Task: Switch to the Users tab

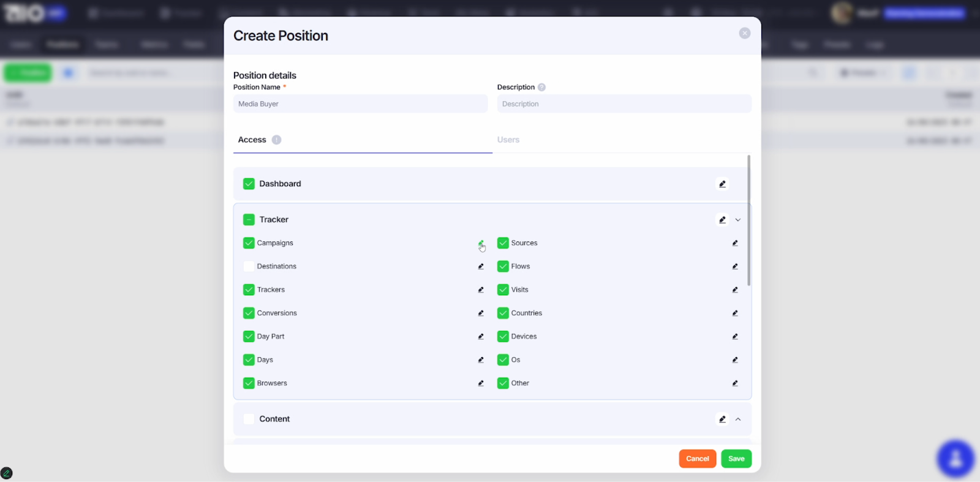Action: [x=508, y=140]
